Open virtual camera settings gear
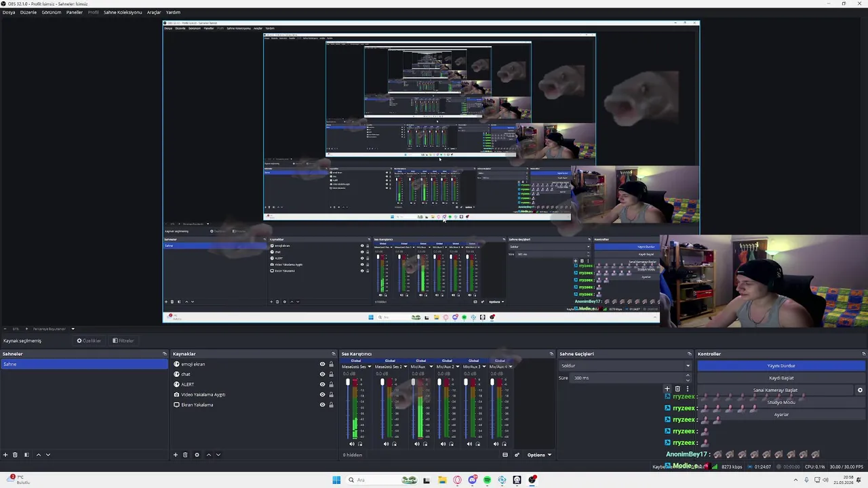The width and height of the screenshot is (868, 488). 860,390
